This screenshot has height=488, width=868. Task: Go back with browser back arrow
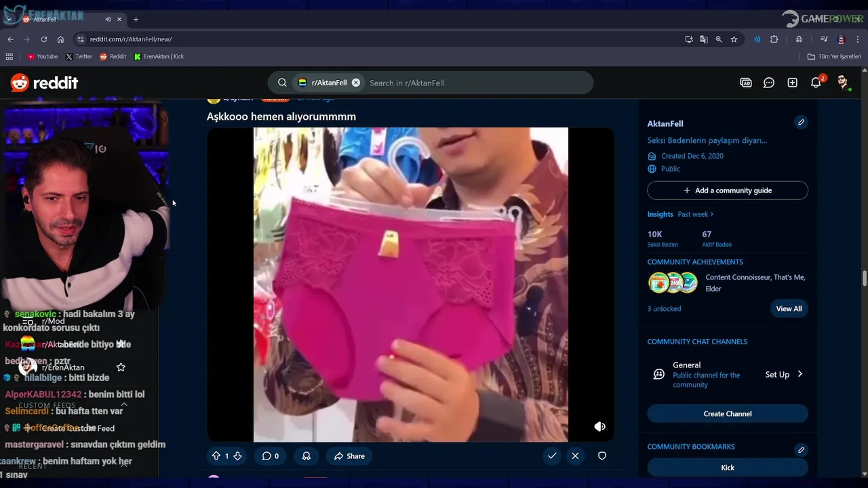coord(10,39)
